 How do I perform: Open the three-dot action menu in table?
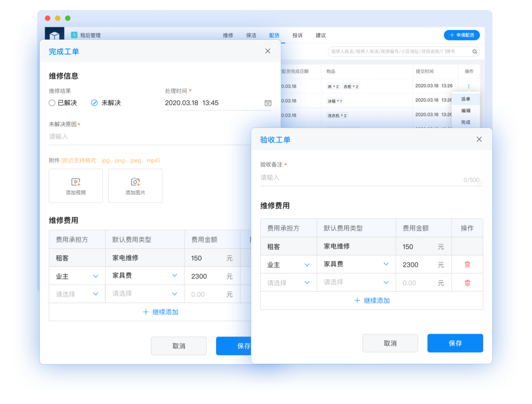pos(469,87)
